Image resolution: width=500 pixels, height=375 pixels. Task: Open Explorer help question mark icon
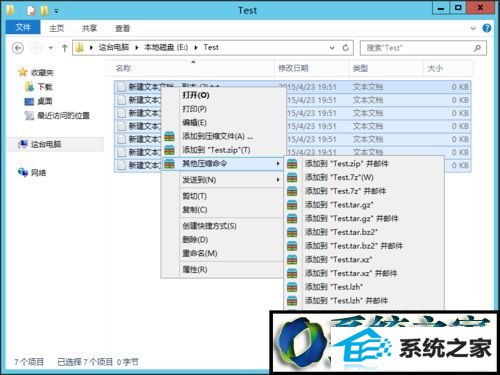[487, 28]
